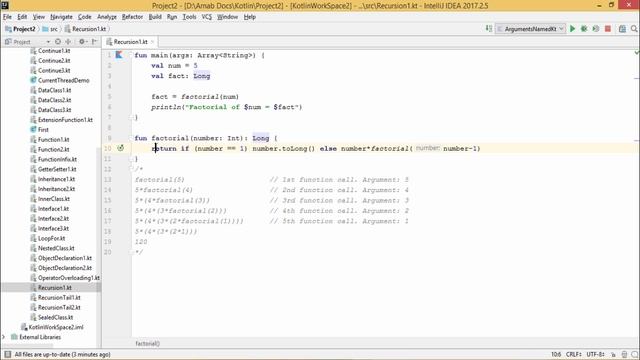Open the Refactor menu

point(132,17)
